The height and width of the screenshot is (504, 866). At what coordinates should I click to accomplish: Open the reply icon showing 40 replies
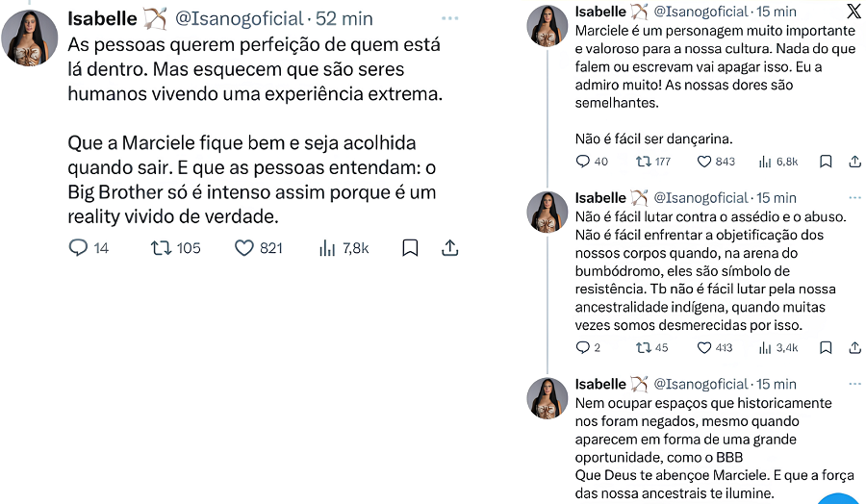pyautogui.click(x=582, y=162)
